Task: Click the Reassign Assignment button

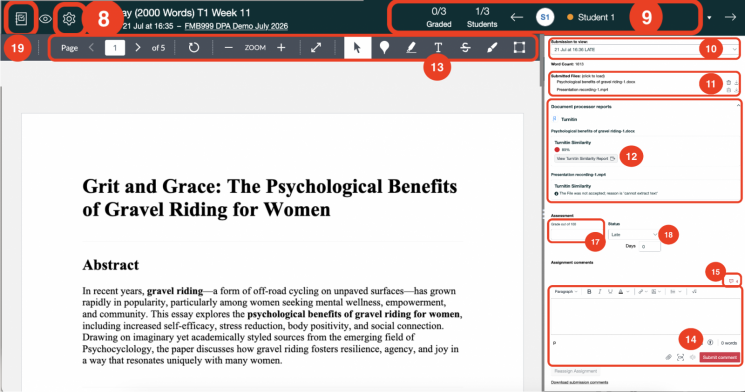Action: (x=575, y=371)
